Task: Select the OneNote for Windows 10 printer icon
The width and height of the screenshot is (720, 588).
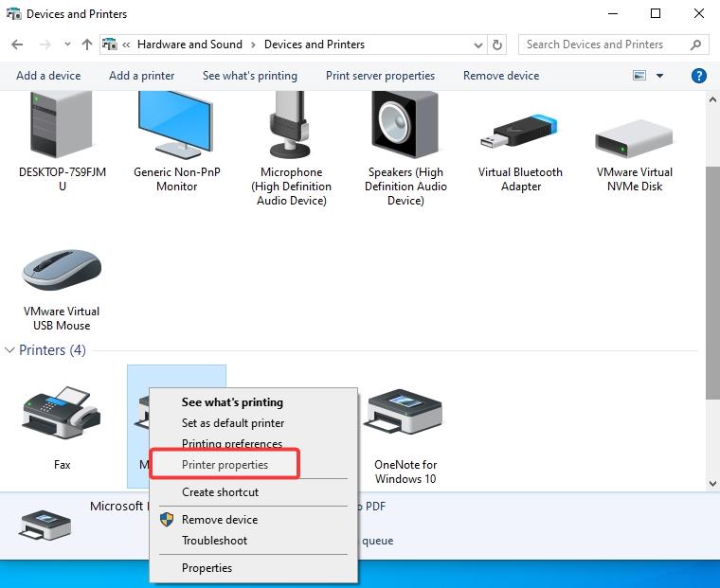Action: click(x=405, y=412)
